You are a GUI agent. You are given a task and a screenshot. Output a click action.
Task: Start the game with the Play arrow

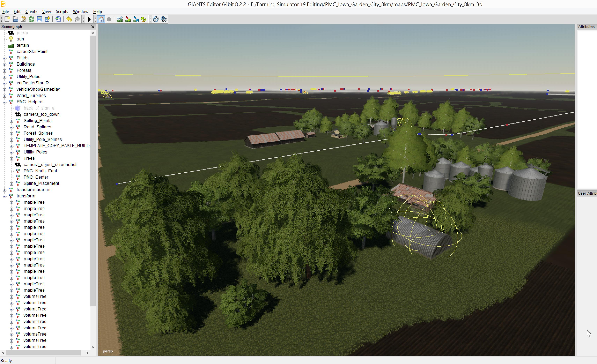(x=89, y=19)
